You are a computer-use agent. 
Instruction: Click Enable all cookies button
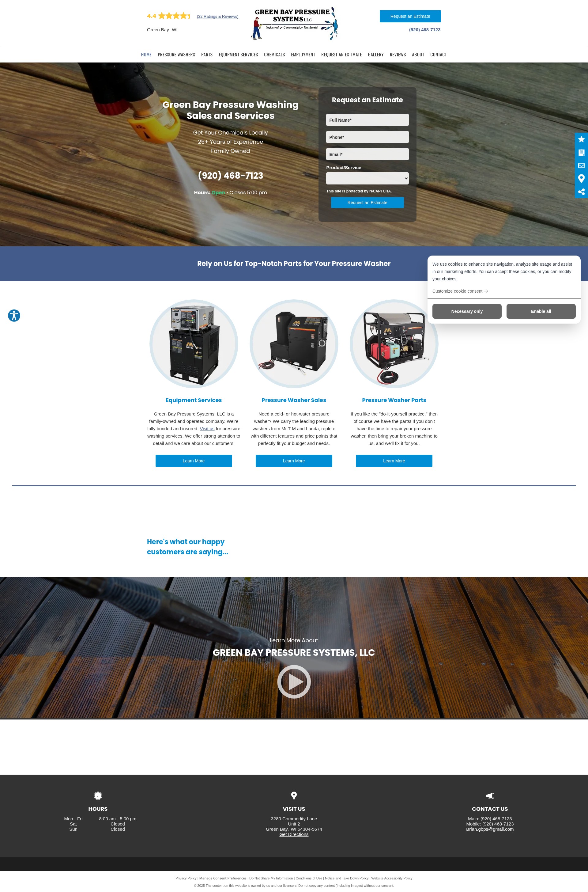click(x=541, y=311)
